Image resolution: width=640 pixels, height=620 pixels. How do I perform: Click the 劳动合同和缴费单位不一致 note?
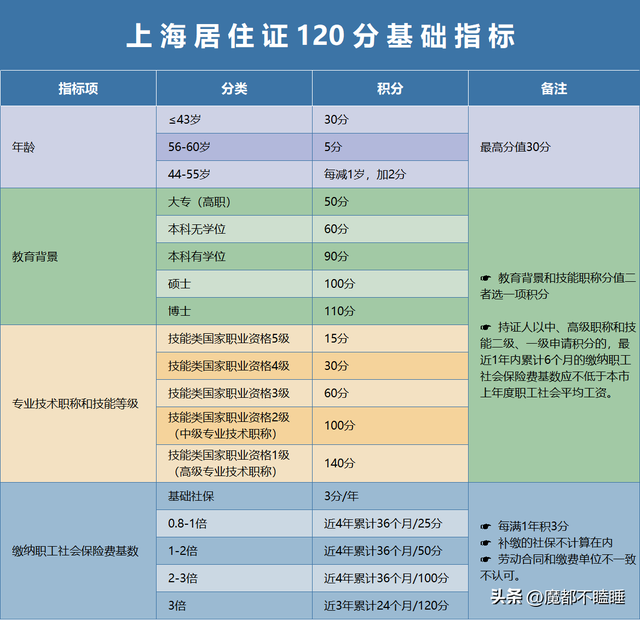(x=558, y=567)
